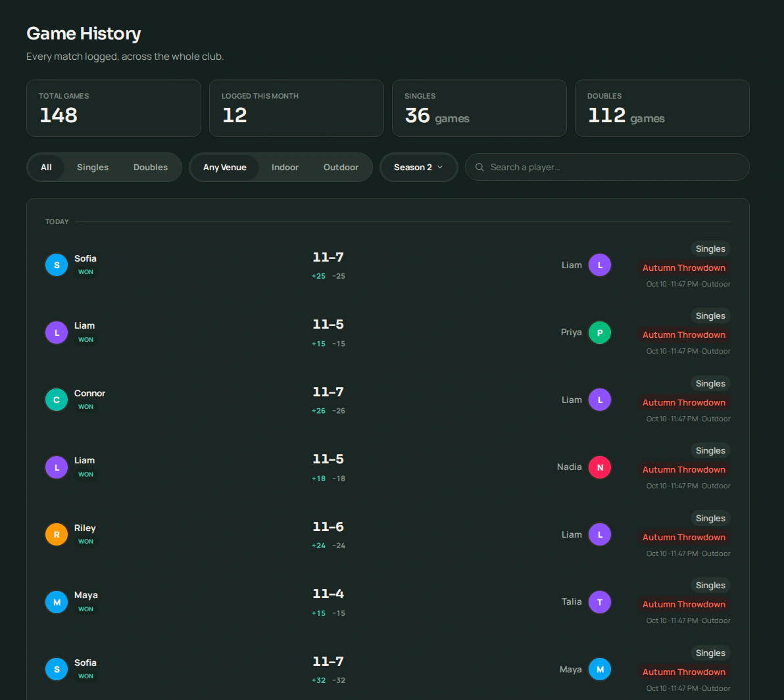Screen dimensions: 784x700
Task: Click the 11–7 score of Sofia vs Maya
Action: [328, 661]
